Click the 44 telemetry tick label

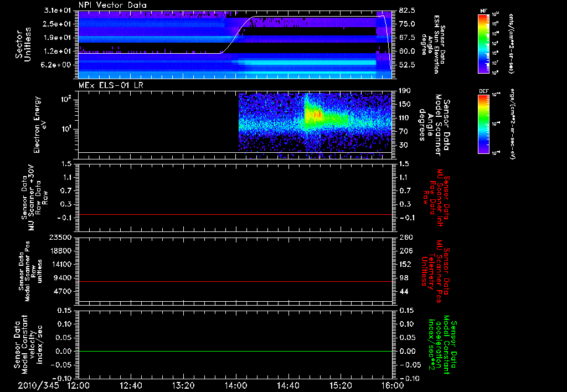point(403,291)
